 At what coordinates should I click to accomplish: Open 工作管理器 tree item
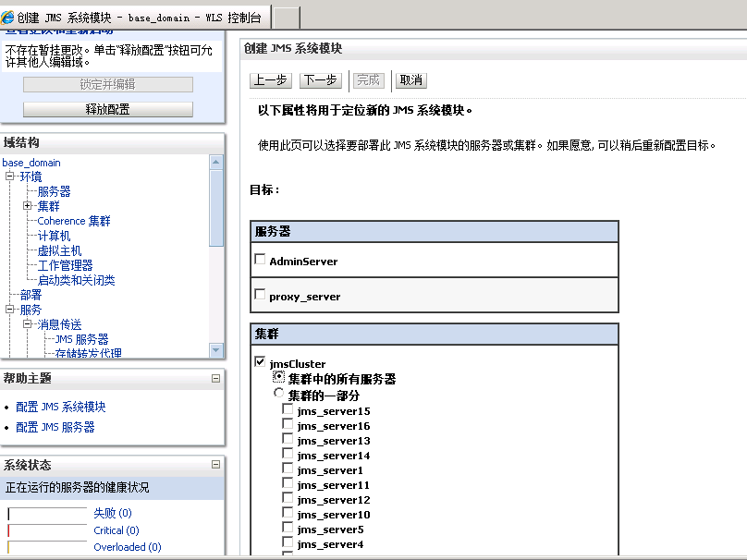66,265
